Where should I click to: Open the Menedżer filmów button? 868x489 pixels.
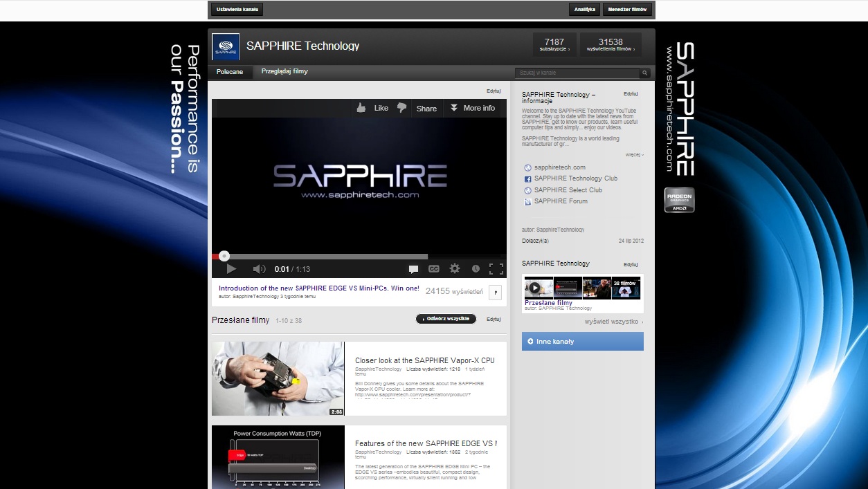point(628,10)
